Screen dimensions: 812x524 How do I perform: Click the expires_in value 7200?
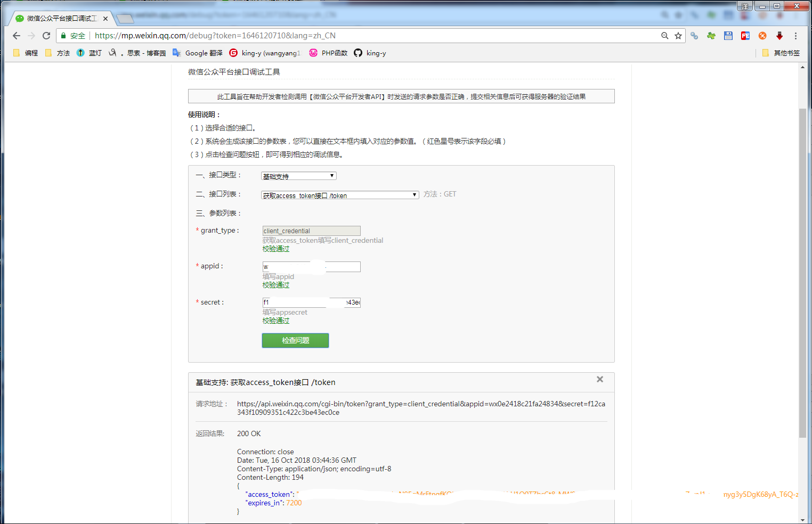tap(294, 503)
